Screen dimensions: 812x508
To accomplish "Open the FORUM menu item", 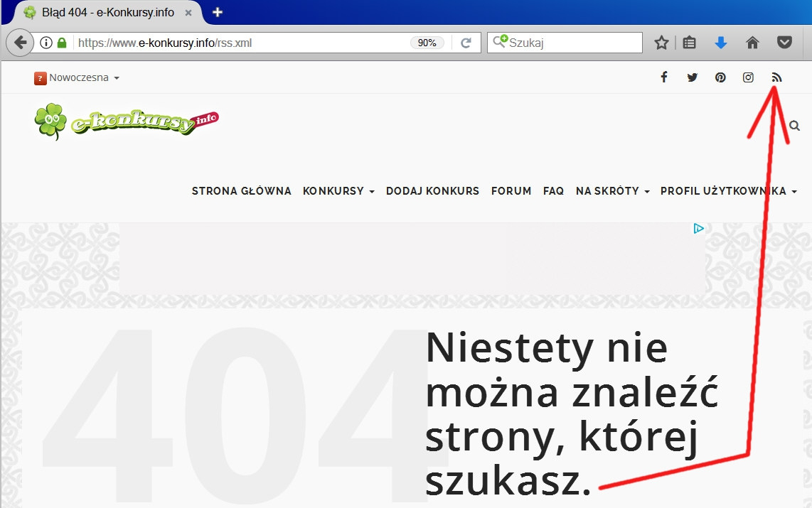I will (511, 191).
